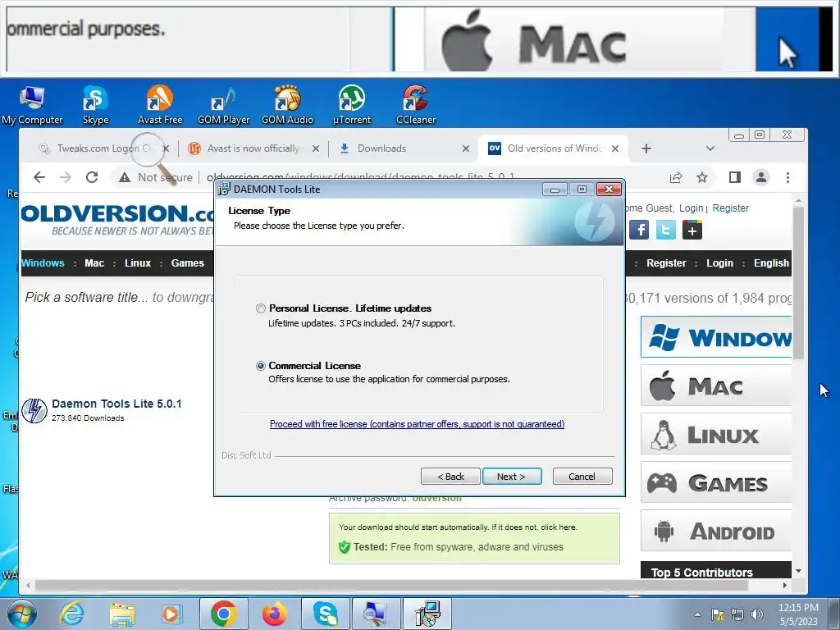The width and height of the screenshot is (840, 630).
Task: Close the Downloads browser tab
Action: [466, 148]
